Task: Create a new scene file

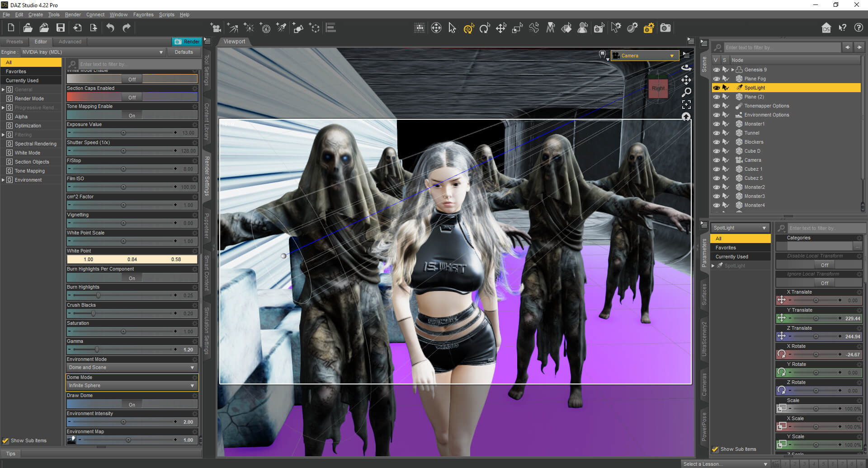Action: point(11,28)
